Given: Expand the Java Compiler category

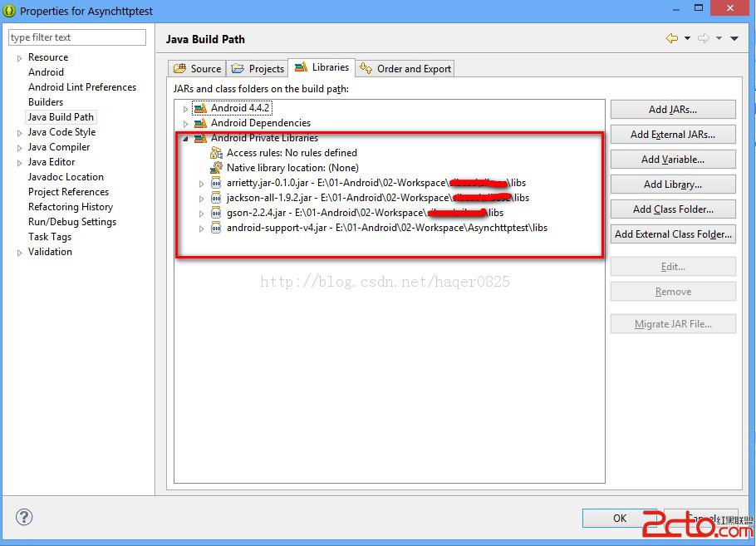Looking at the screenshot, I should [19, 148].
